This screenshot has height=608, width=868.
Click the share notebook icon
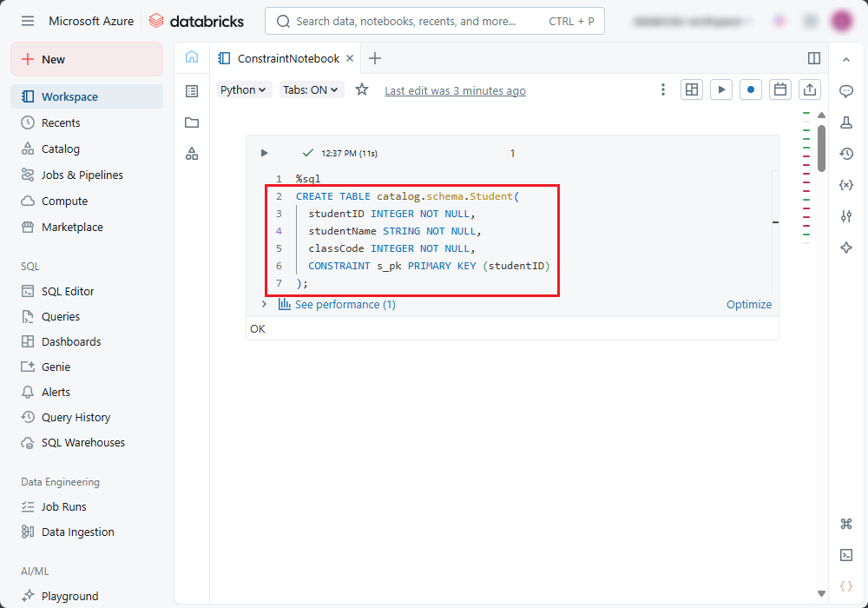click(x=810, y=89)
